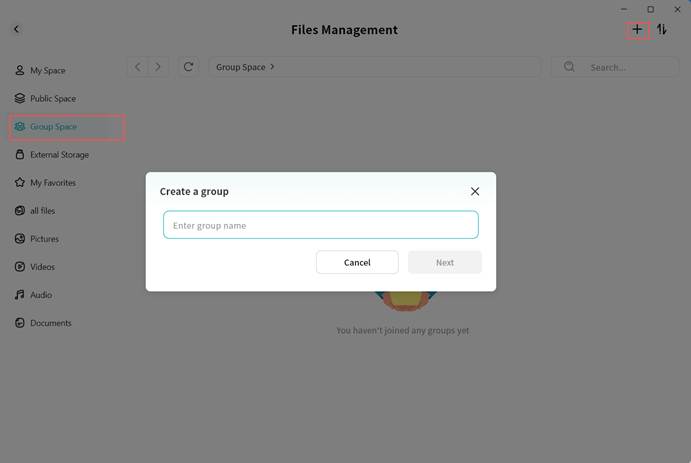The height and width of the screenshot is (463, 691).
Task: Close the Create a group dialog
Action: click(475, 191)
